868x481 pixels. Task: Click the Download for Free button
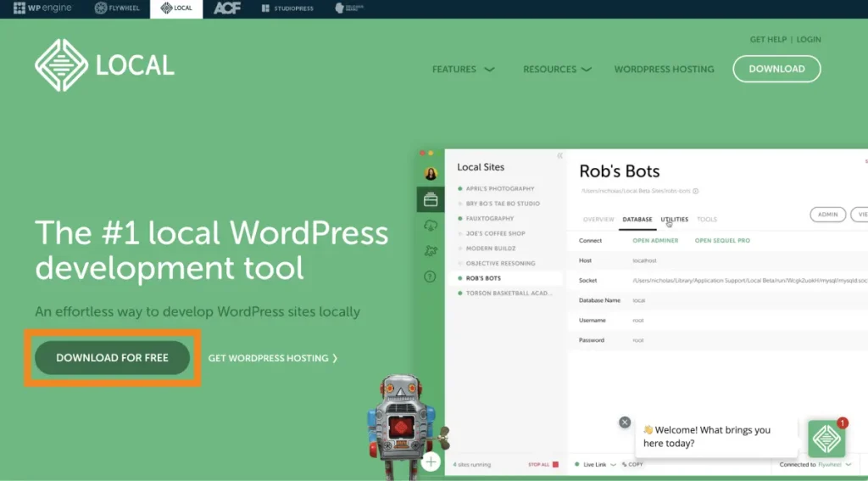pyautogui.click(x=113, y=358)
